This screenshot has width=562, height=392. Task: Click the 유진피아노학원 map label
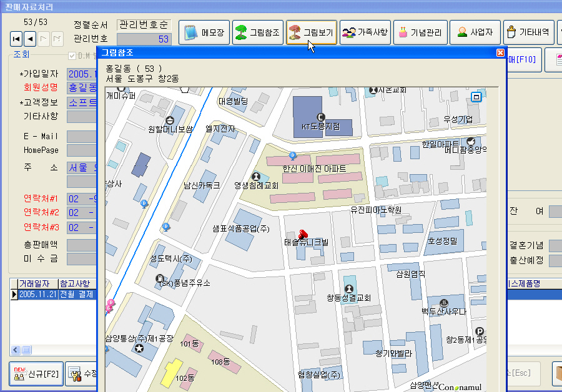376,210
